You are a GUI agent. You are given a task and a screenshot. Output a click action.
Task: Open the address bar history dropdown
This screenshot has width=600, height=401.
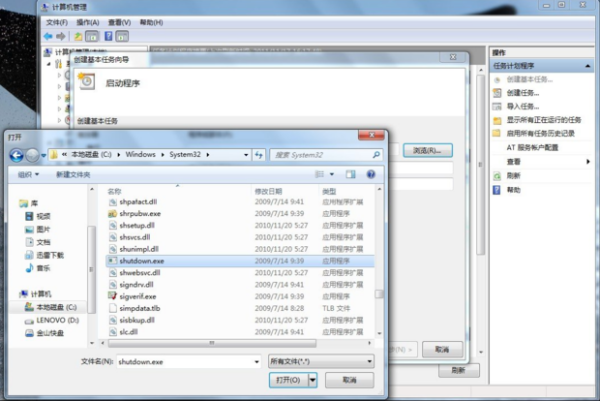point(246,155)
